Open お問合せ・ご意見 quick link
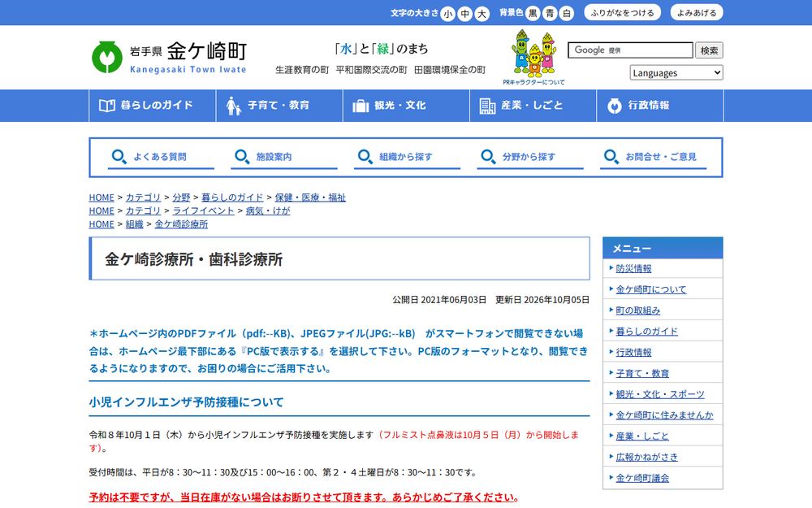The image size is (812, 508). (x=653, y=157)
